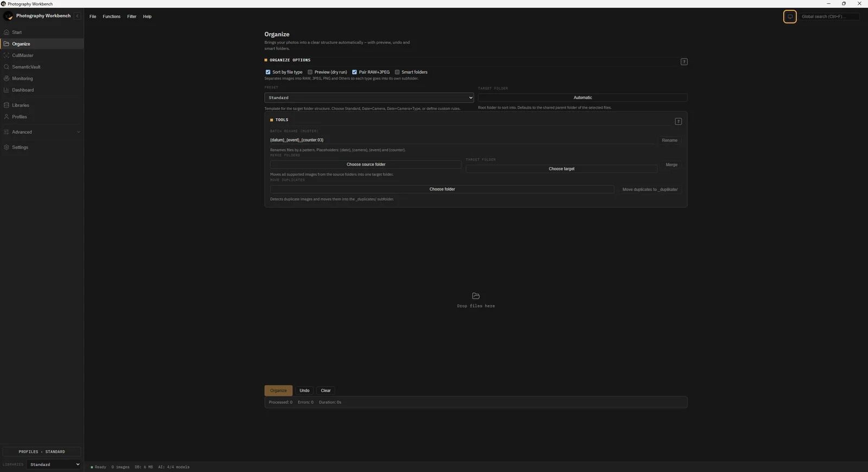Screen dimensions: 868x472
Task: Open the Filter menu
Action: [132, 16]
